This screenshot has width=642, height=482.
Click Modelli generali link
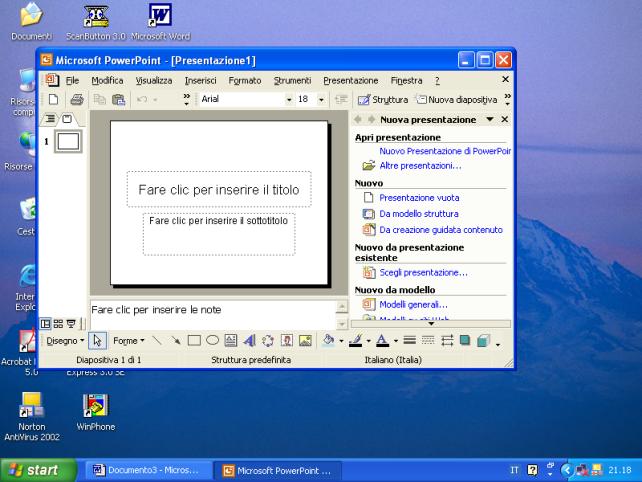[414, 305]
